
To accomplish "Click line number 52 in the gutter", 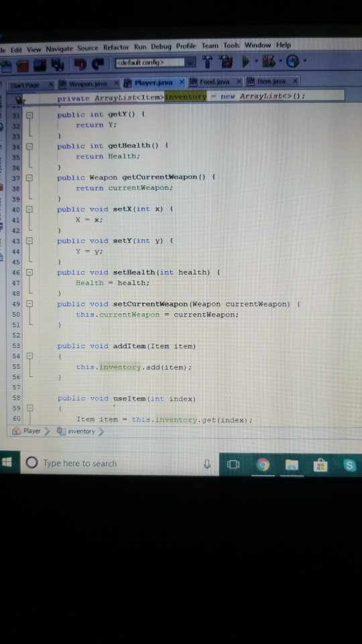I will 16,335.
